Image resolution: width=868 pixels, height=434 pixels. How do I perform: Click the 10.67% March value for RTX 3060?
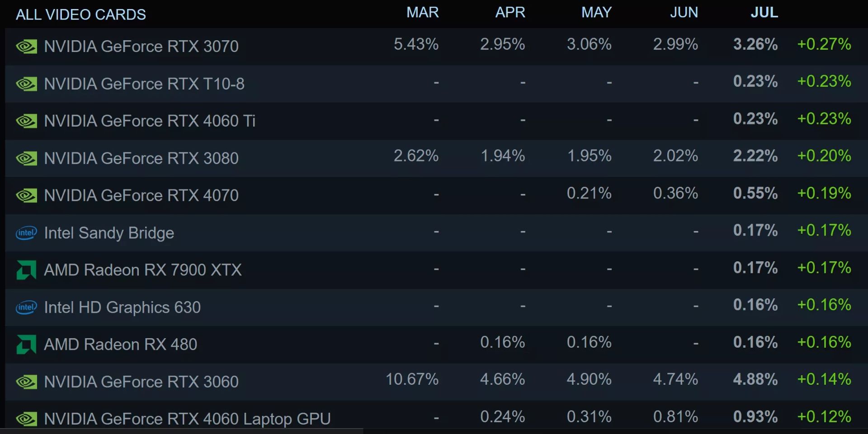(x=412, y=379)
